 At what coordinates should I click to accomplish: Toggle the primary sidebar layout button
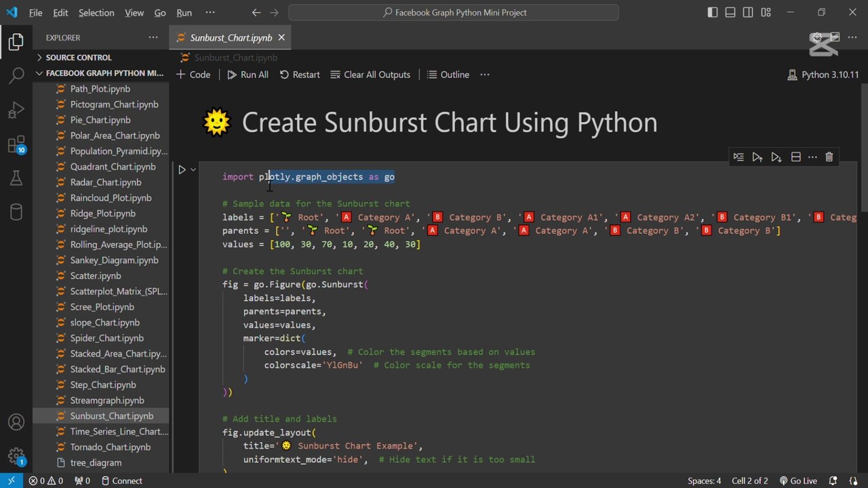[712, 12]
